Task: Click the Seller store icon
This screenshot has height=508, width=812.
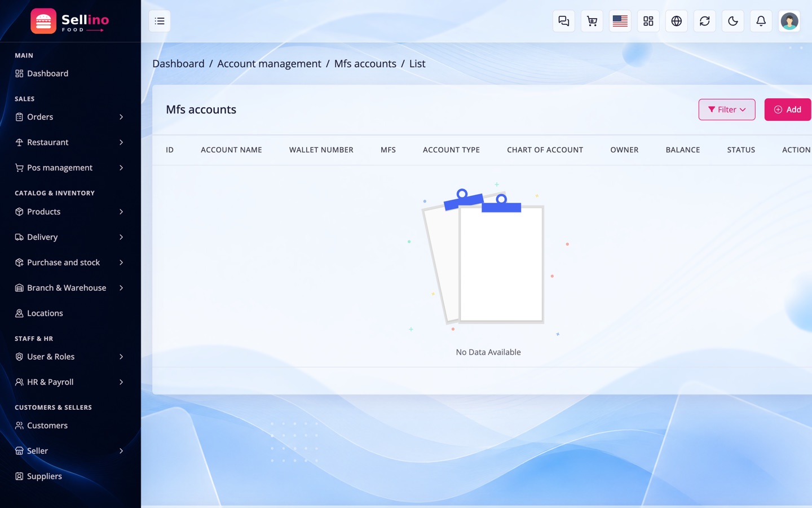Action: click(x=19, y=451)
